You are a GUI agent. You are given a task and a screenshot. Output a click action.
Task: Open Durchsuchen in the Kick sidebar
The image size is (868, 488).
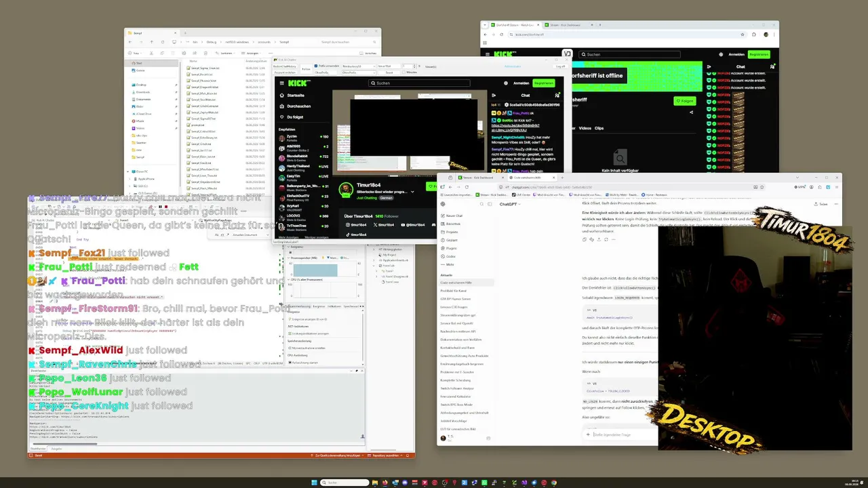pos(296,106)
